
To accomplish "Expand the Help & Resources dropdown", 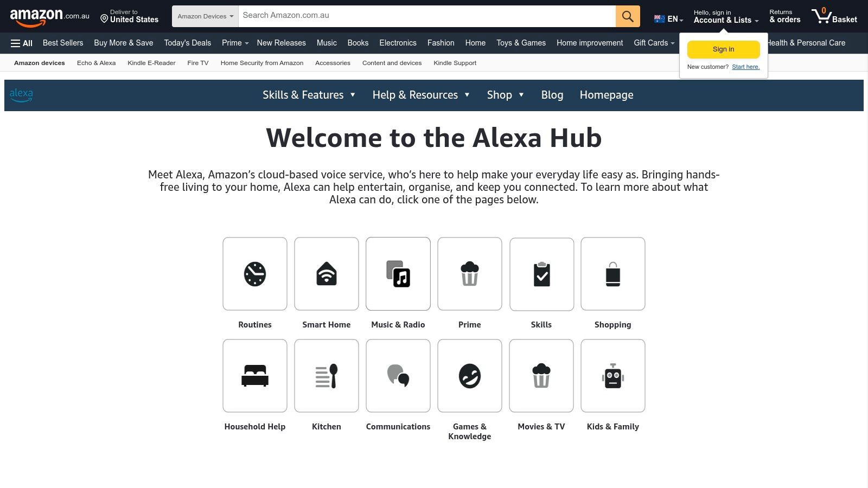I will coord(422,95).
